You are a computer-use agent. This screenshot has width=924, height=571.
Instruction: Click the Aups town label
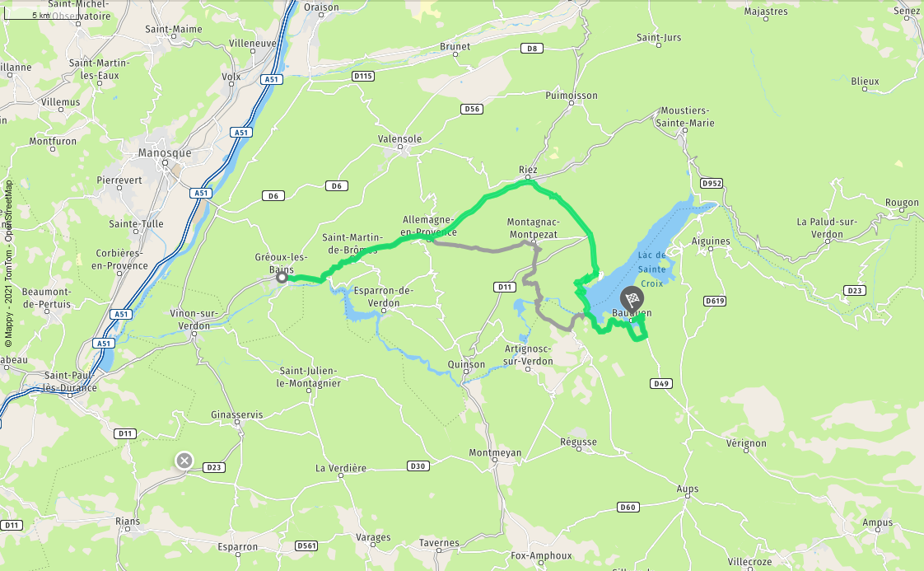pyautogui.click(x=687, y=489)
